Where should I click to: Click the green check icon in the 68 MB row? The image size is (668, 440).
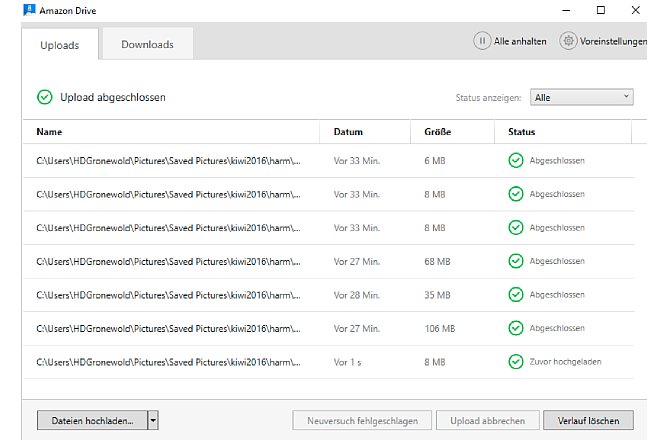pos(516,261)
